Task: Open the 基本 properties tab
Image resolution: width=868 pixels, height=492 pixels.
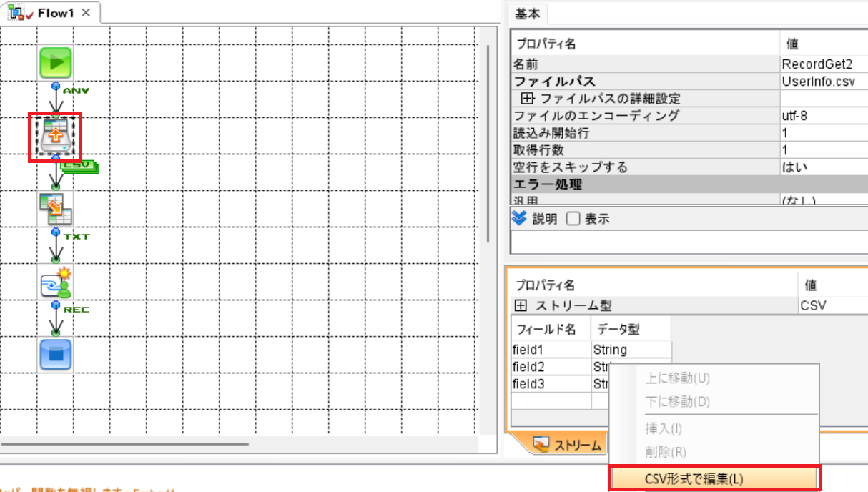Action: coord(528,13)
